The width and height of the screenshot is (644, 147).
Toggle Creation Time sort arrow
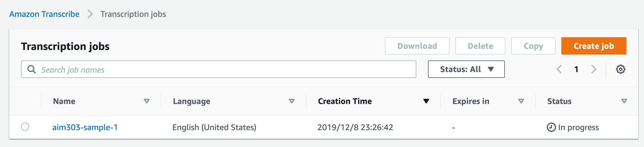426,101
